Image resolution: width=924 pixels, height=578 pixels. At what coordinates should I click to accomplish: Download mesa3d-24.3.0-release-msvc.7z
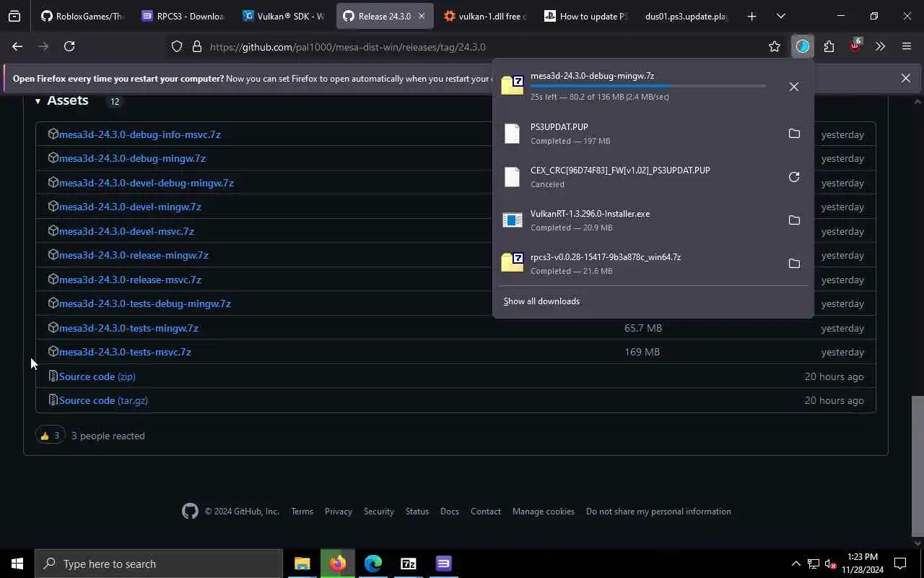click(x=130, y=280)
